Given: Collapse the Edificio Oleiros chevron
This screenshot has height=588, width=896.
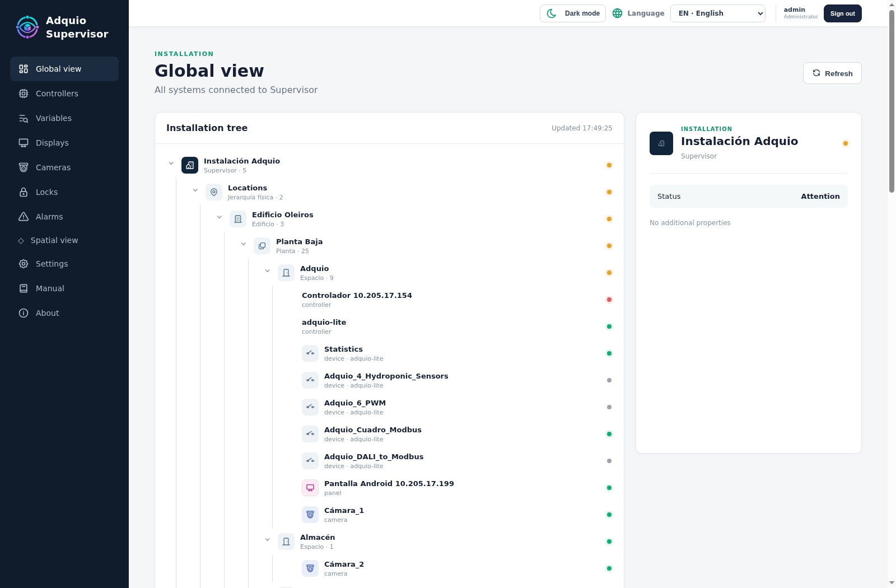Looking at the screenshot, I should [x=220, y=217].
